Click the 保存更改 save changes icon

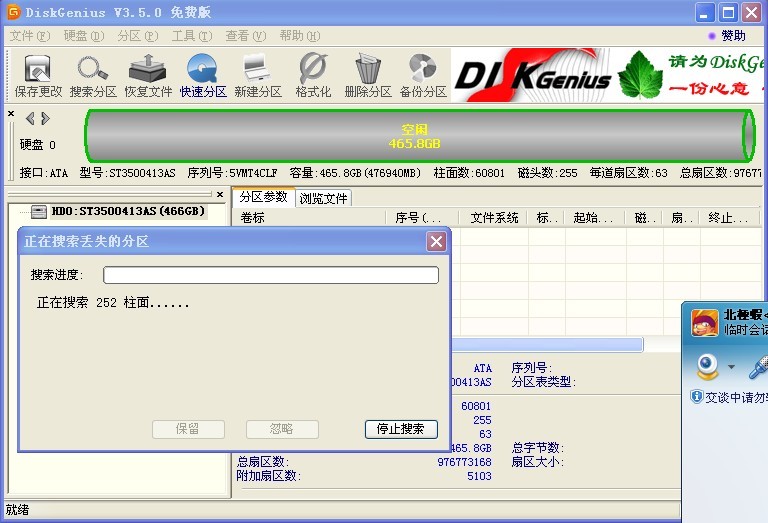(38, 74)
